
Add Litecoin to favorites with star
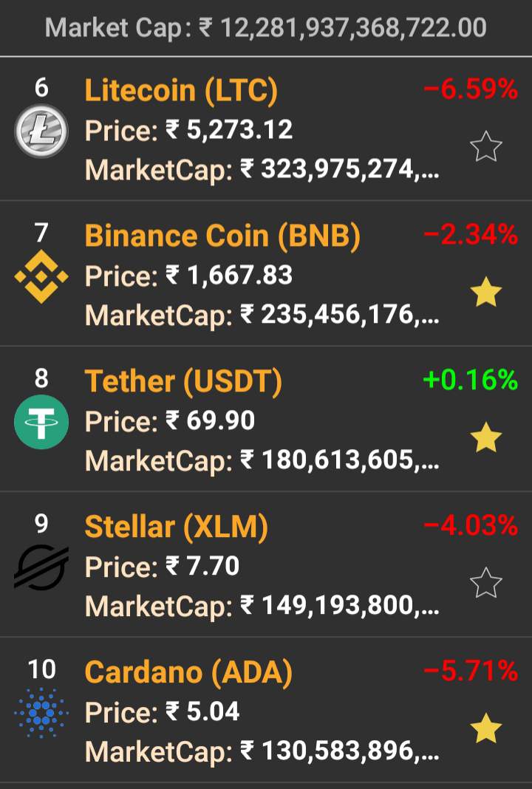coord(486,147)
